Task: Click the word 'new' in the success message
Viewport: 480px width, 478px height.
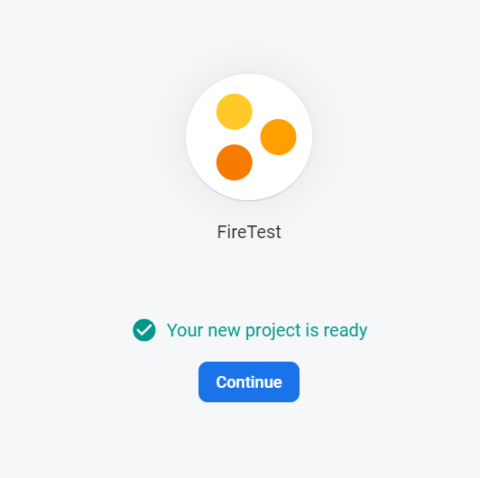Action: pyautogui.click(x=224, y=331)
